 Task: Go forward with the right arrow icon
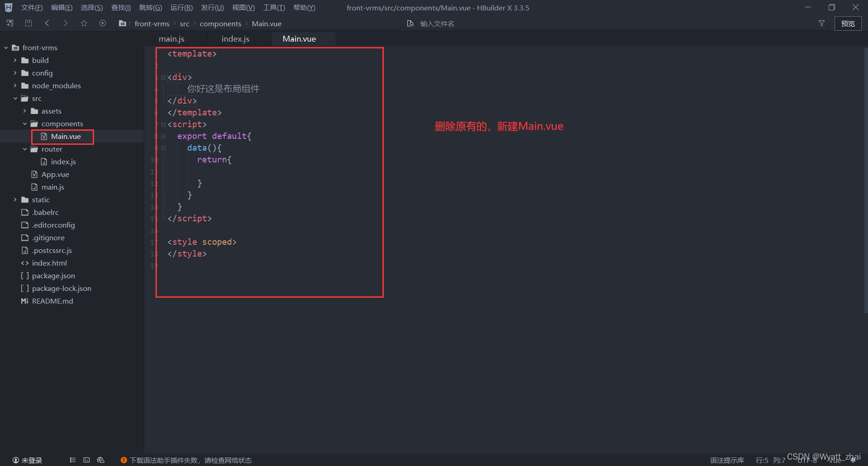(66, 23)
